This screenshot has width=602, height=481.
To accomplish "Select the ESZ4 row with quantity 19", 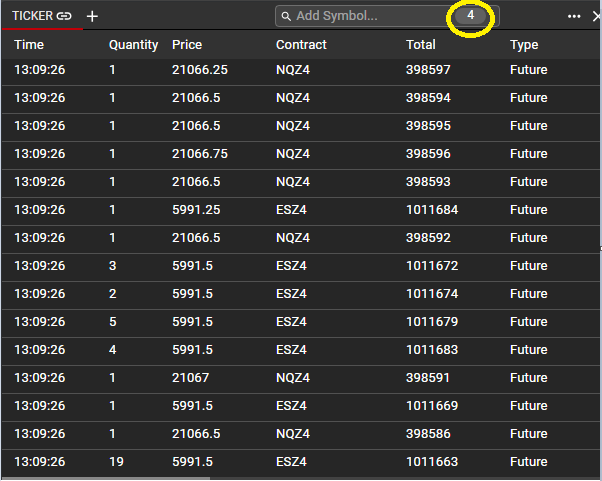I will click(300, 462).
